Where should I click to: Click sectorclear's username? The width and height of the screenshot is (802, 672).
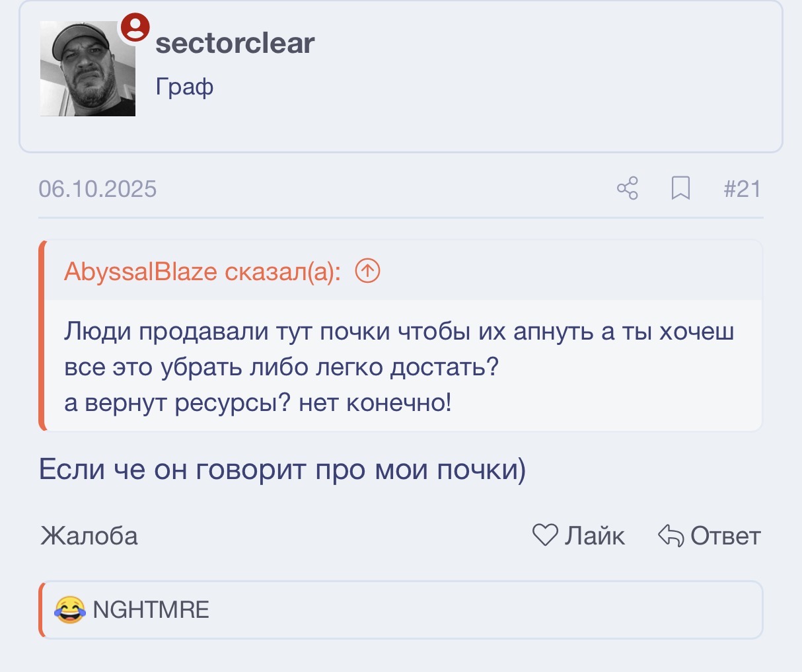click(x=235, y=42)
